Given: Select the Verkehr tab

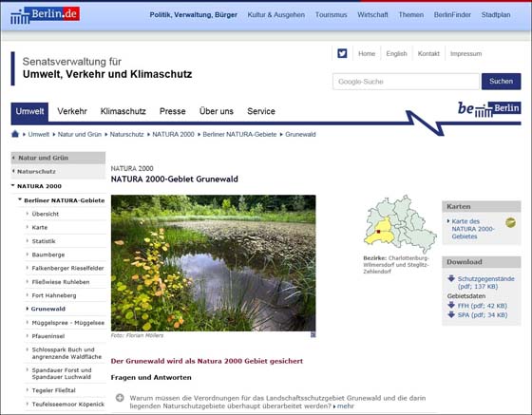Looking at the screenshot, I should point(72,111).
